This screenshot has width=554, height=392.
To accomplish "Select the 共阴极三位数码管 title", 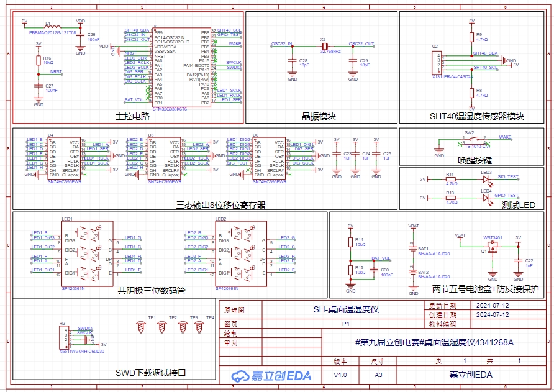I will tap(152, 291).
